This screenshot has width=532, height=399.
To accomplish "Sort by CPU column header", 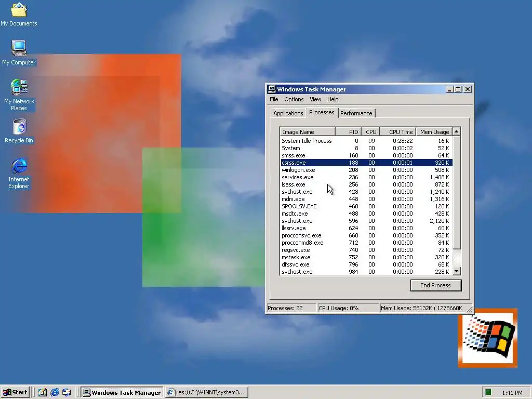I will 370,131.
